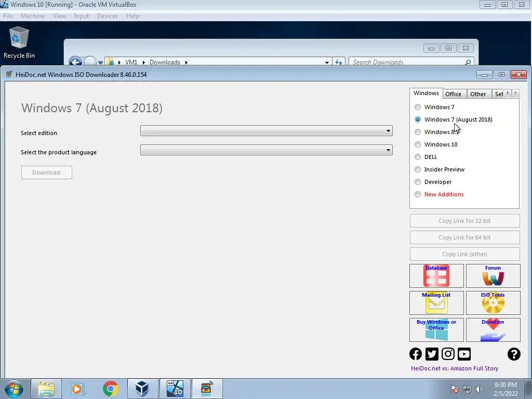Launch Google Chrome from the taskbar

111,389
